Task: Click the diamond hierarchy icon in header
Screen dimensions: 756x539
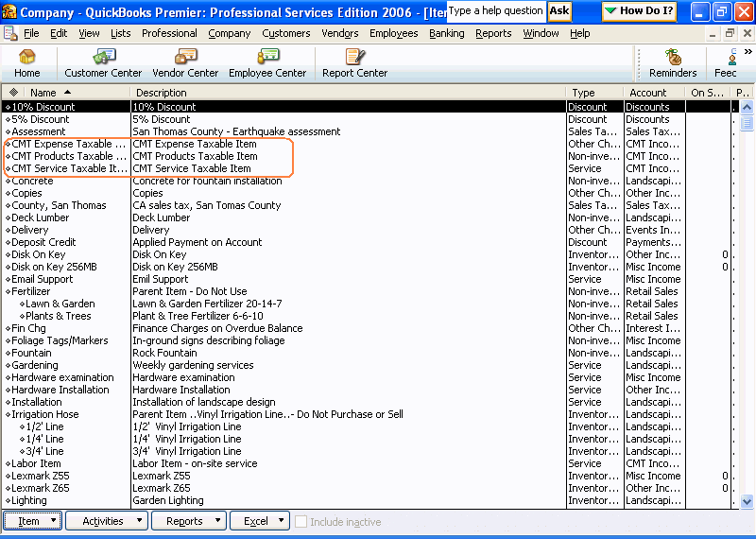Action: [x=13, y=93]
